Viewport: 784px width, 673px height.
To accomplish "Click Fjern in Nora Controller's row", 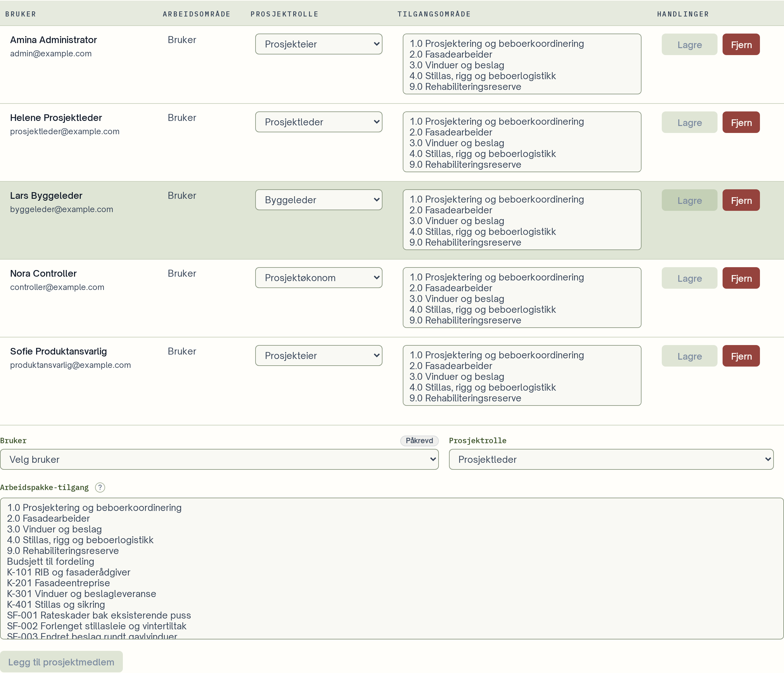I will (x=741, y=279).
